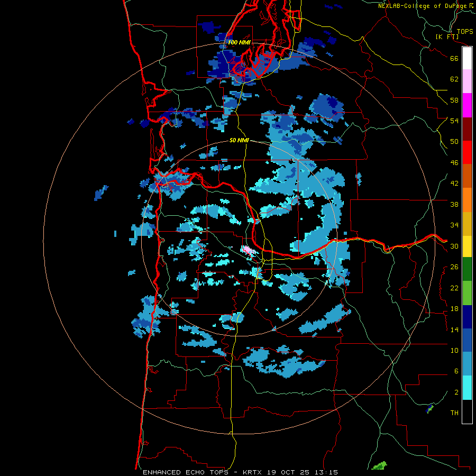
Task: Click the 'TH' threshold label
Action: tap(454, 413)
